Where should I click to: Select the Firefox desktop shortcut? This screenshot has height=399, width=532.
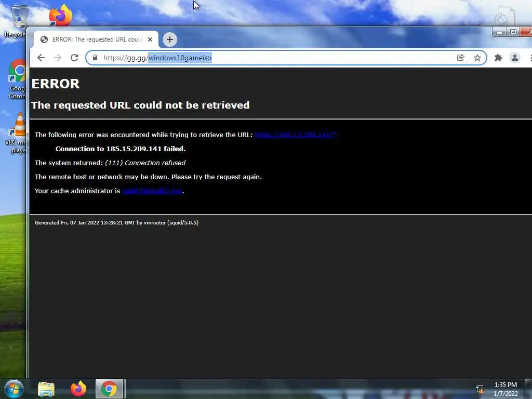(x=60, y=15)
